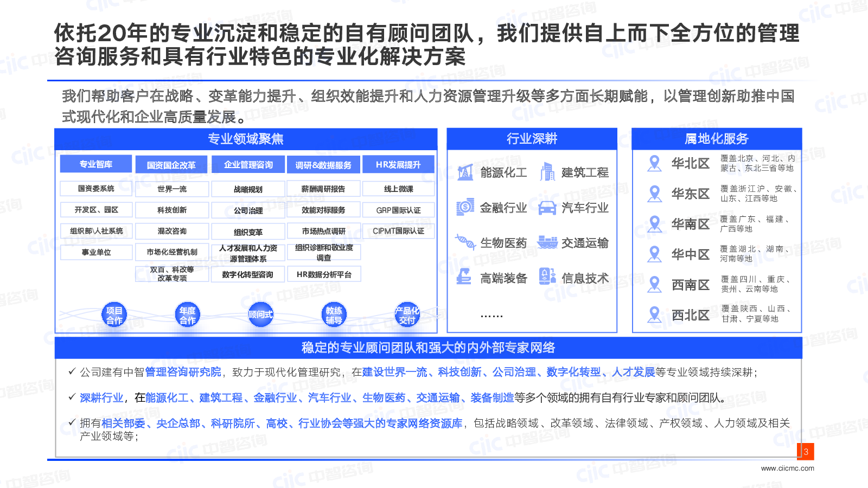The image size is (868, 488).
Task: Click the location pin beside 西北区
Action: click(655, 315)
